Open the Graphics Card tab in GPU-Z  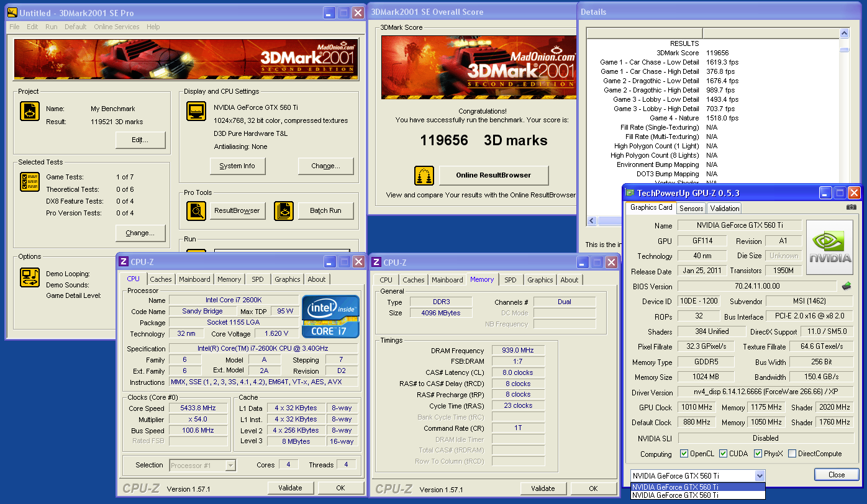651,207
